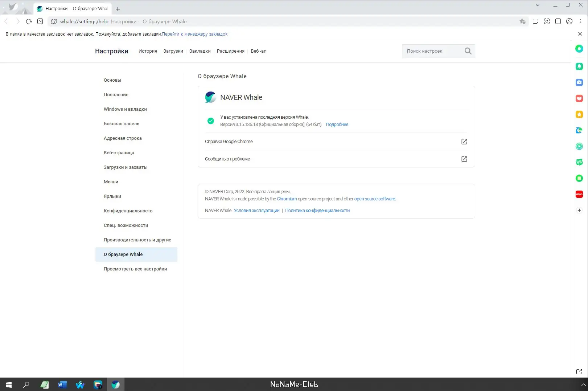Open Расширения in the settings header
588x391 pixels.
coord(231,51)
